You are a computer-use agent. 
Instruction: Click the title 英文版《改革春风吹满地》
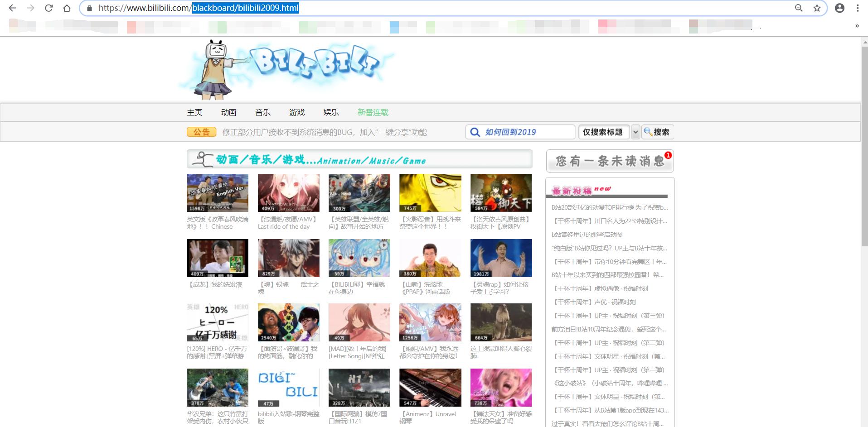pos(218,223)
